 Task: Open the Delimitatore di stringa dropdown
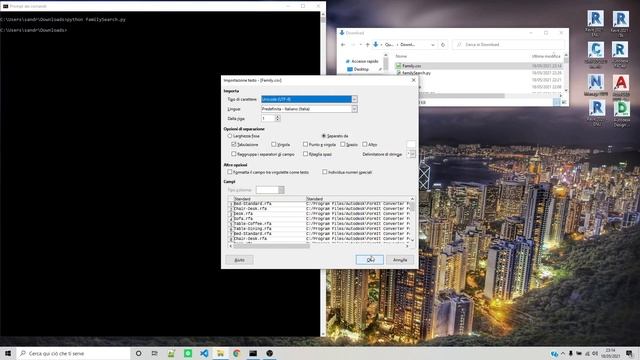point(413,154)
